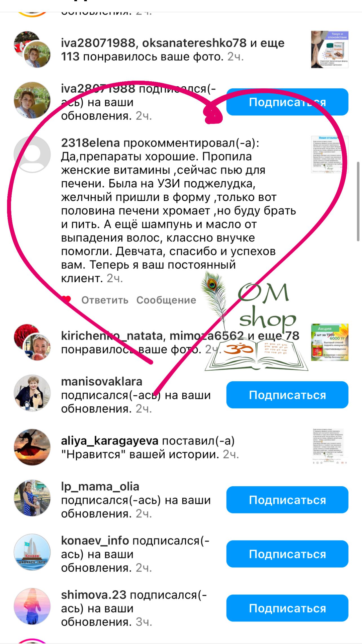This screenshot has width=362, height=644.
Task: Follow back konaev_info with Подписаться
Action: (x=287, y=554)
